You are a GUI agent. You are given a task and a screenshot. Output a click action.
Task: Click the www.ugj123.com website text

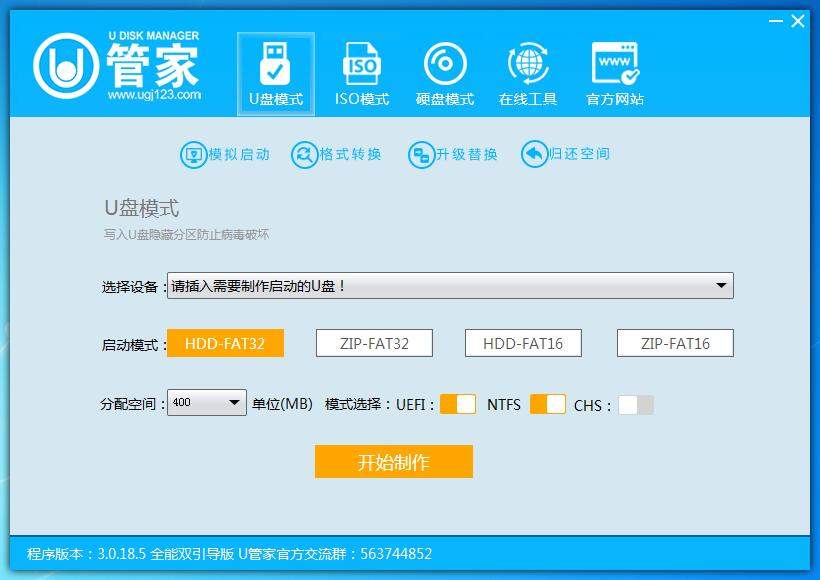pos(155,95)
